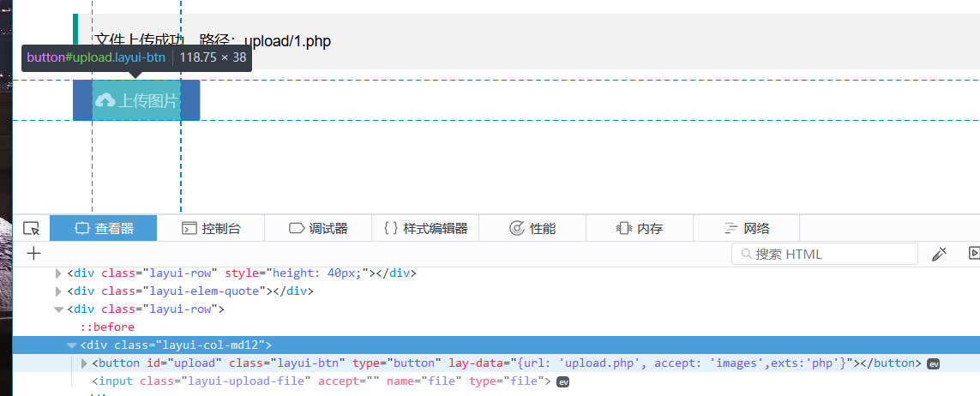Click the lay-data attribute value text
This screenshot has width=980, height=396.
[683, 363]
